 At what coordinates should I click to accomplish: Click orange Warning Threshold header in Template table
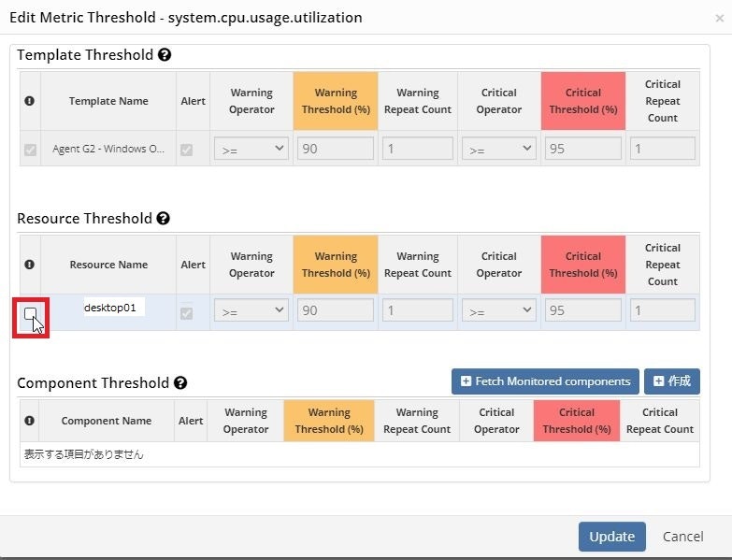336,101
